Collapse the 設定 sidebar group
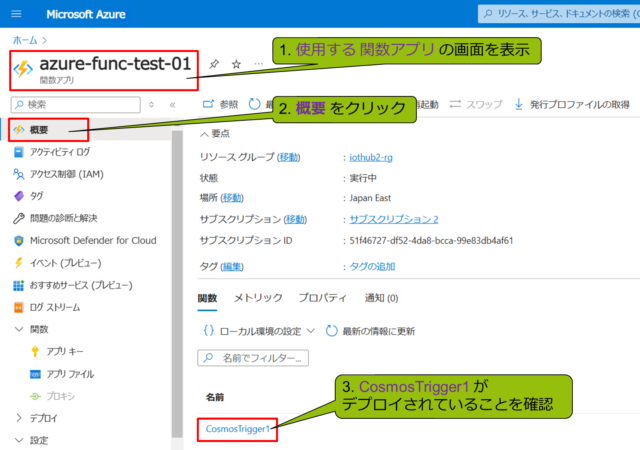 click(x=19, y=440)
